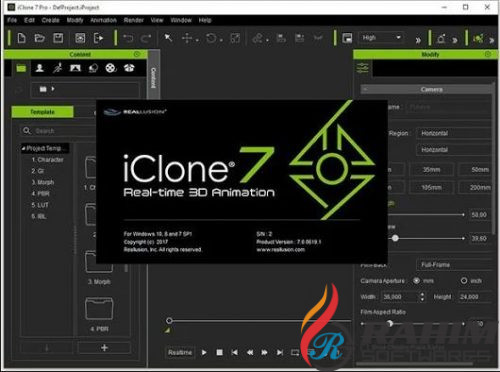Play the animation
The image size is (500, 372).
pos(204,352)
